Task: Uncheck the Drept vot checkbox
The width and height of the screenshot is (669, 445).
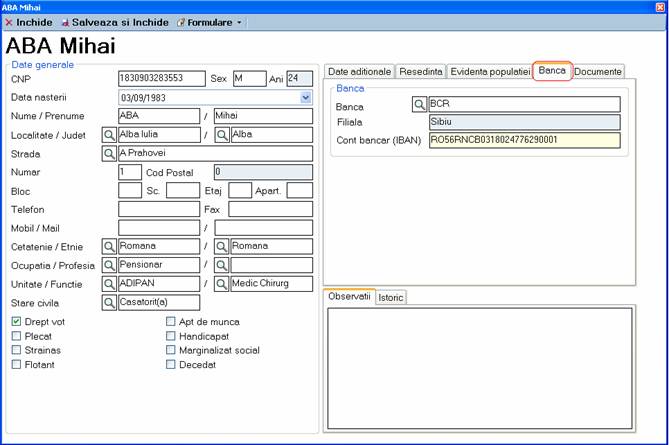Action: tap(16, 322)
